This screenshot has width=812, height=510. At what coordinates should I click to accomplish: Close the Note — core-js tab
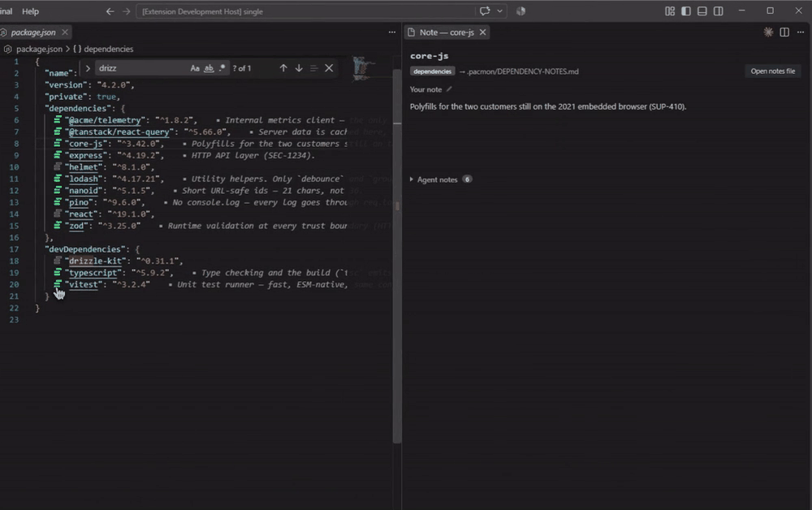(482, 32)
